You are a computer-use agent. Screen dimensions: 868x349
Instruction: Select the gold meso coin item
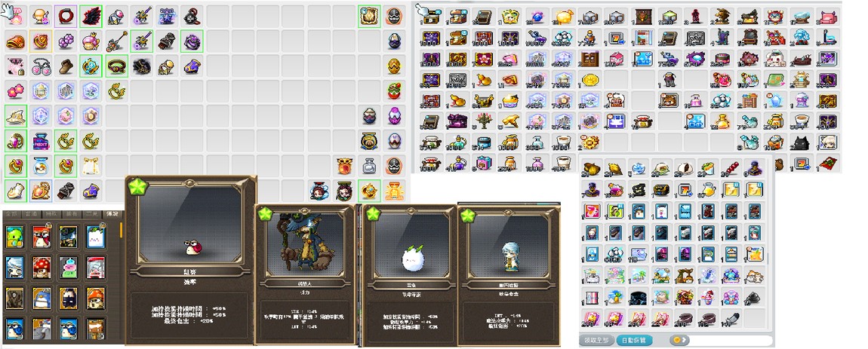(590, 80)
